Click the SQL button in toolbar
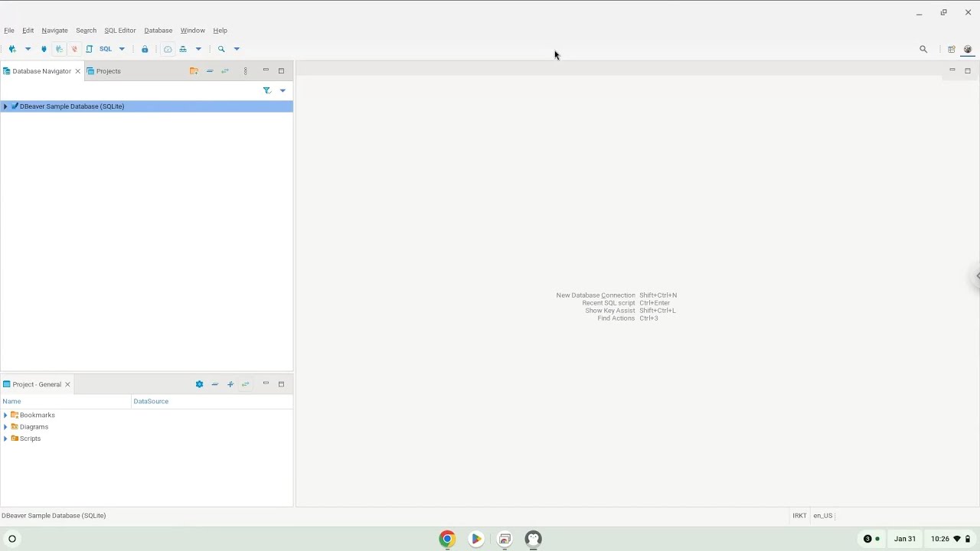Viewport: 980px width, 551px height. click(x=106, y=49)
